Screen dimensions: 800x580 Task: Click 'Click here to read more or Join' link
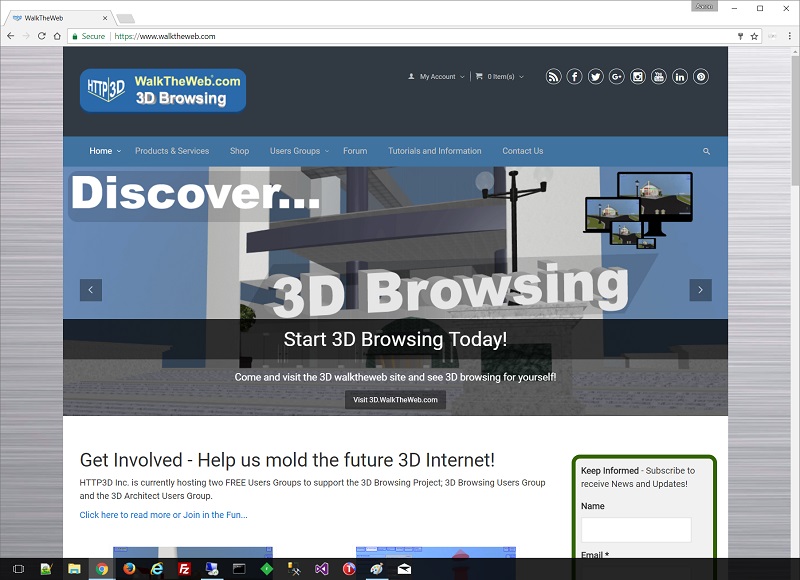click(x=163, y=515)
